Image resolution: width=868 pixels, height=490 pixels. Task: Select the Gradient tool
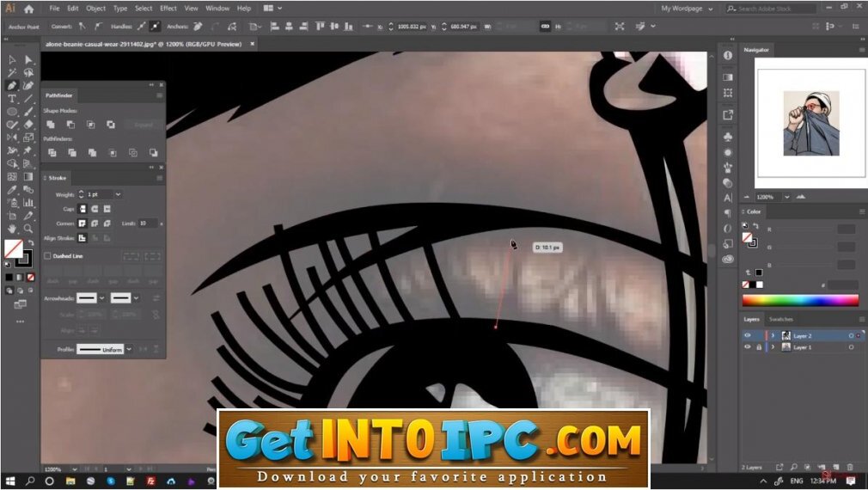point(28,176)
